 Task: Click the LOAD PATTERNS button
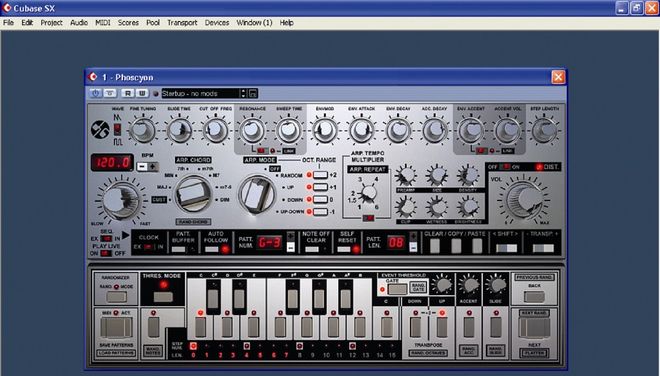pyautogui.click(x=116, y=353)
